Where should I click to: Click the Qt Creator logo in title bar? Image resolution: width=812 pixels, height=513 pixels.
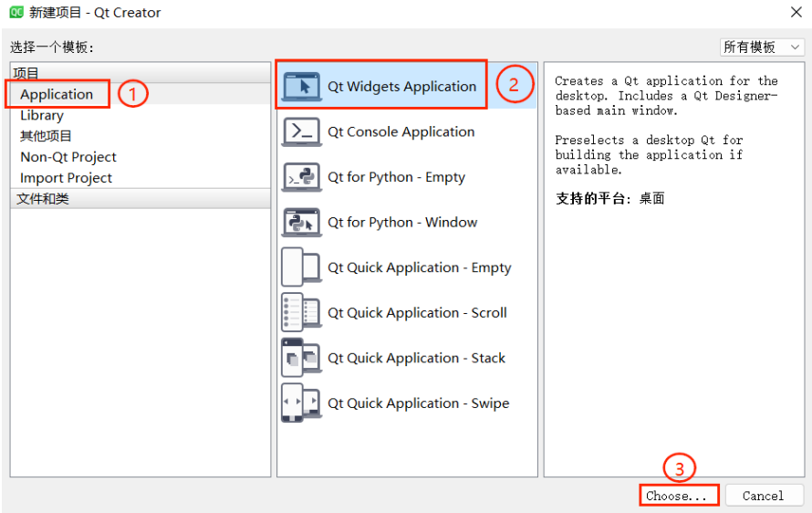click(x=16, y=12)
